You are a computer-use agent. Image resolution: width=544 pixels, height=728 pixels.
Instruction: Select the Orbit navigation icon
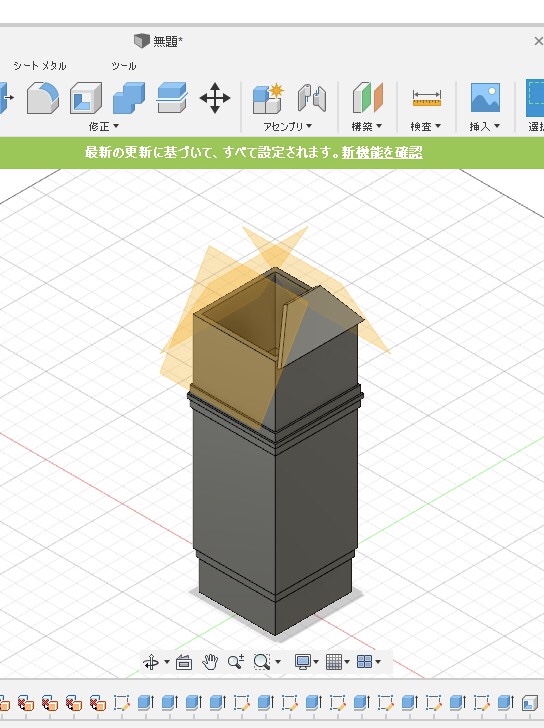tap(151, 662)
